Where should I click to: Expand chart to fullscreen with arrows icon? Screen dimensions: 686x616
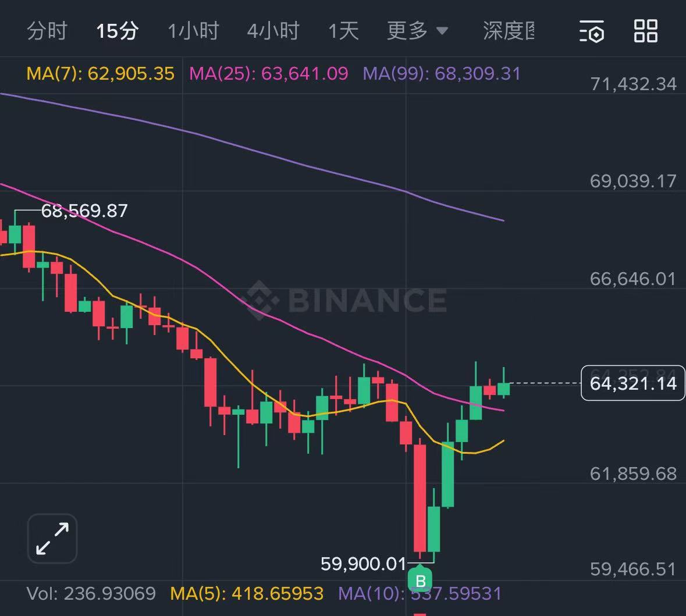coord(52,538)
